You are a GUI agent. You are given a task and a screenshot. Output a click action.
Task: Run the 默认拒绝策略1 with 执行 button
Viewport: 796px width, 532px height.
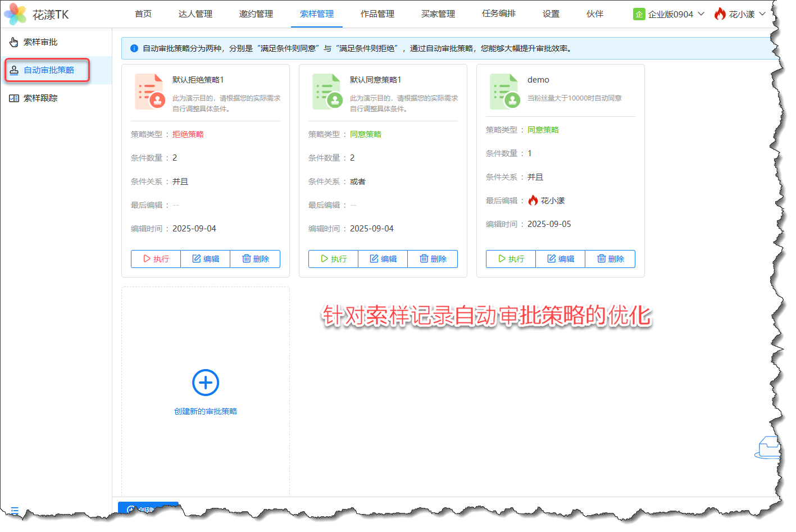point(156,259)
